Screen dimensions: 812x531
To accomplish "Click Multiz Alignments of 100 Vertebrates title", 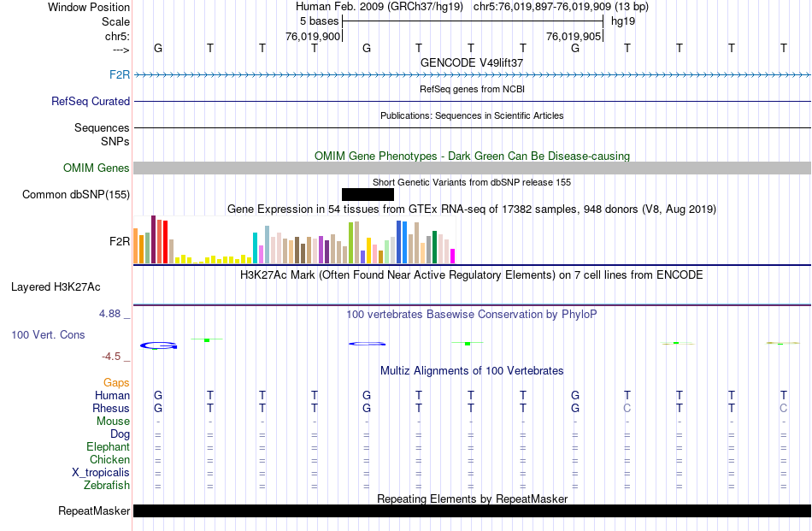I will (472, 370).
